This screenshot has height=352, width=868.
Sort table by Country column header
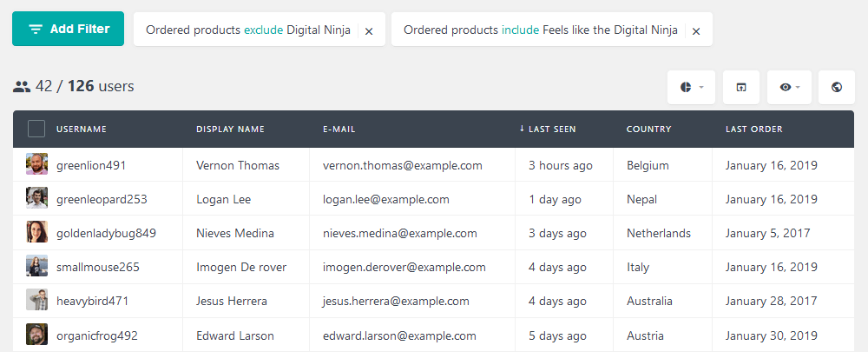click(x=648, y=130)
